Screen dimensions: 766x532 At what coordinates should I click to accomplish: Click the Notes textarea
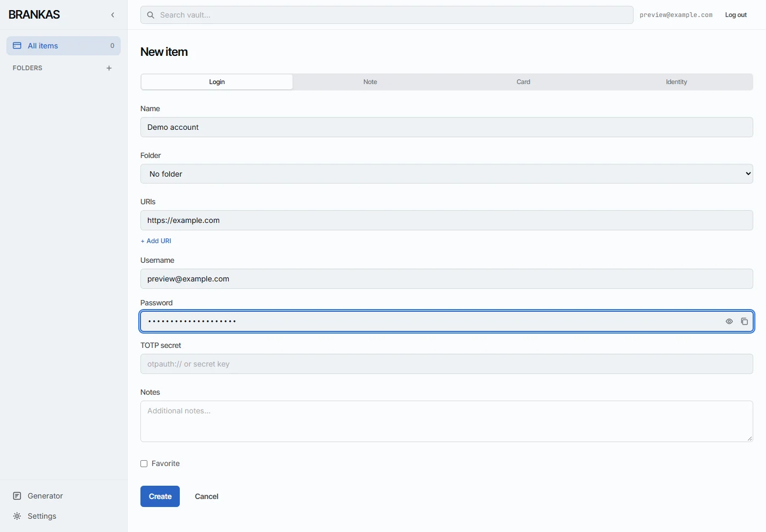coord(447,421)
